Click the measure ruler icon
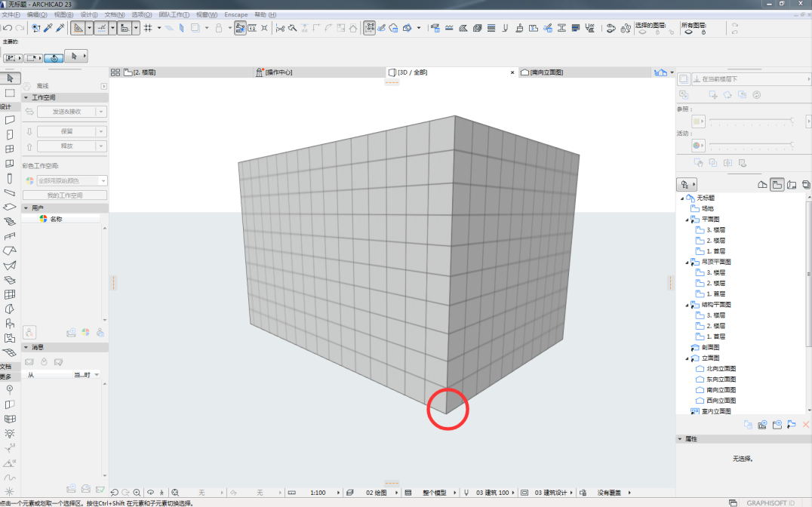Screen dimensions: 812x507 click(252, 28)
